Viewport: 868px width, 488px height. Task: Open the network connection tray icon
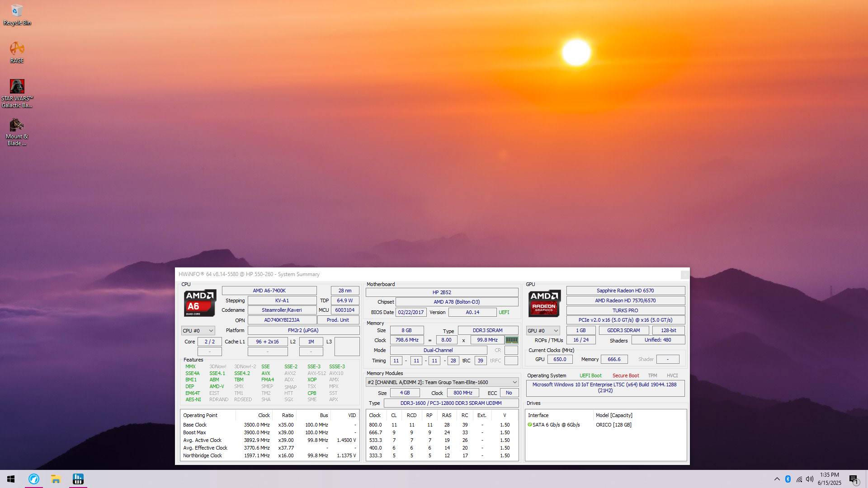tap(799, 479)
